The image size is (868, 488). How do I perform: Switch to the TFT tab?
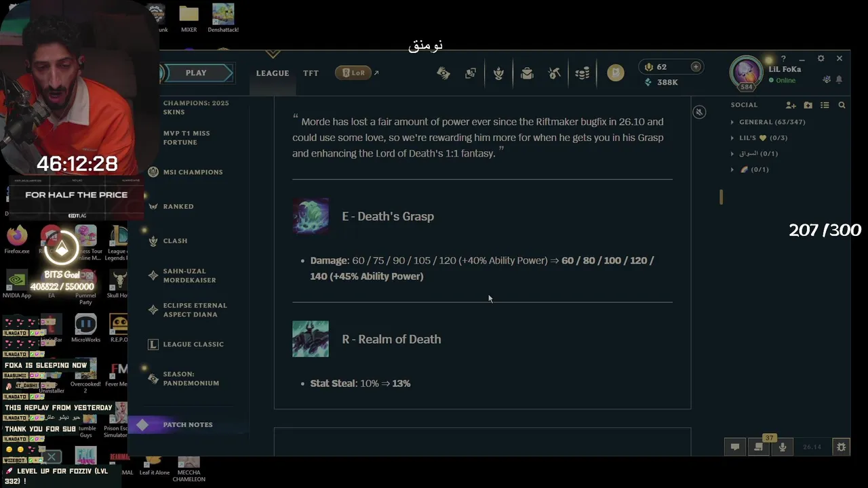[311, 73]
